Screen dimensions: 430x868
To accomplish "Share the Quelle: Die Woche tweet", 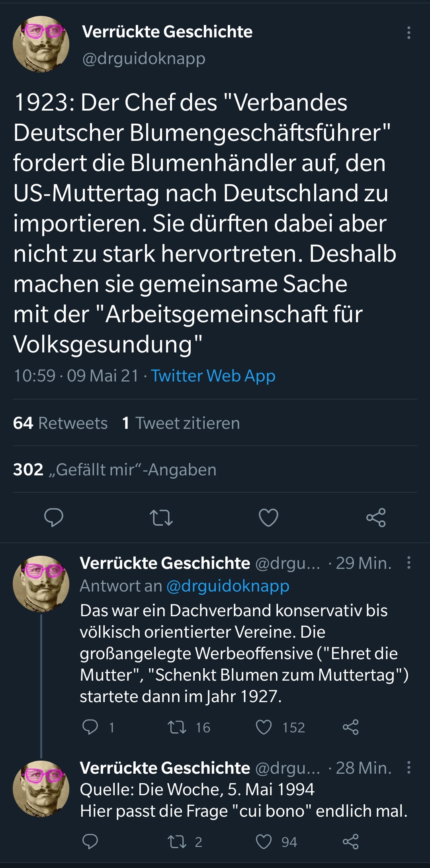I will (x=350, y=842).
